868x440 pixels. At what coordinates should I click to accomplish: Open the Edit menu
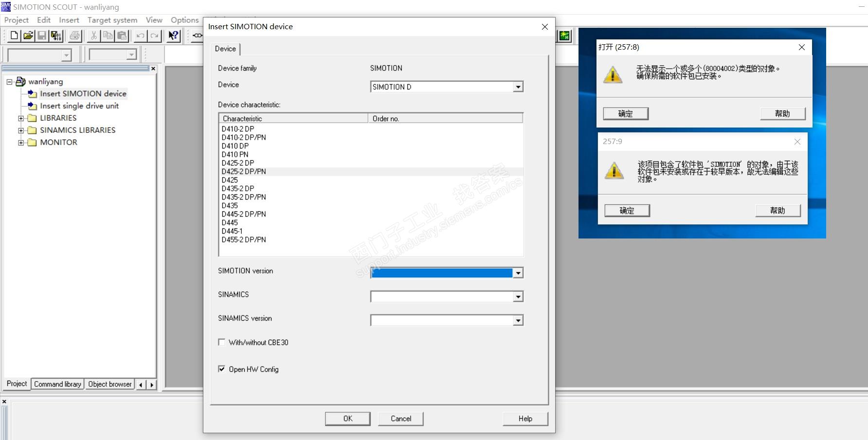(44, 20)
